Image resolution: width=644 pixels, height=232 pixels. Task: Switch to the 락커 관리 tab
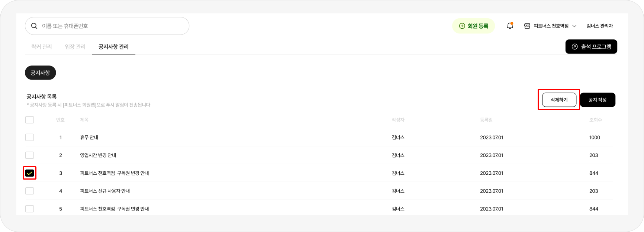tap(42, 46)
